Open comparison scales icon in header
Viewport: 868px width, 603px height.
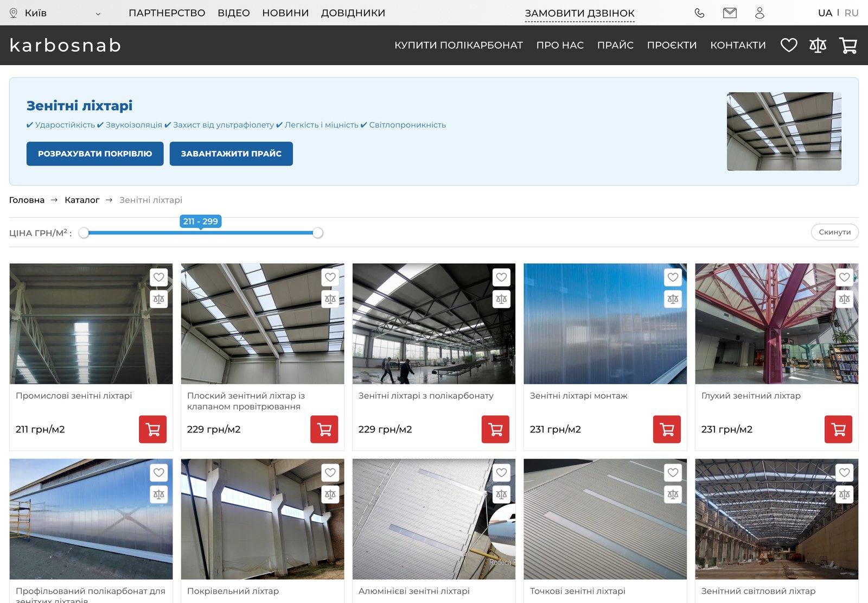[818, 45]
